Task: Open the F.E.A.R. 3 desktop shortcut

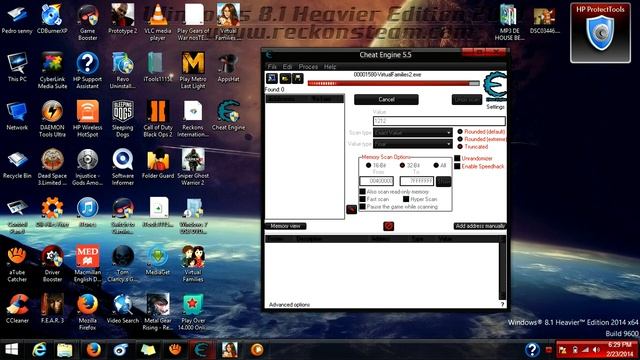Action: click(52, 309)
